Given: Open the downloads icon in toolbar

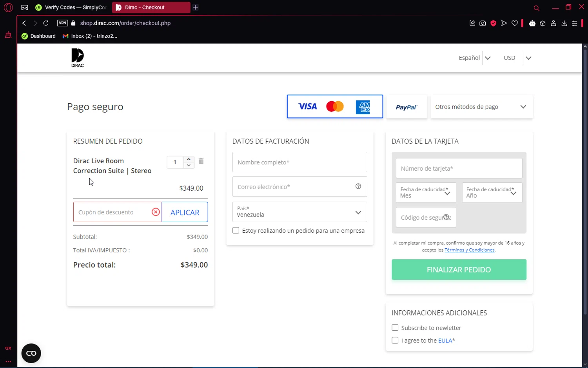Looking at the screenshot, I should [x=564, y=23].
